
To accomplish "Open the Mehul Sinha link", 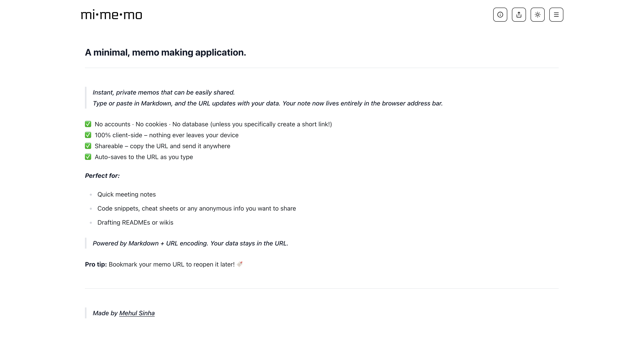I will click(x=137, y=313).
